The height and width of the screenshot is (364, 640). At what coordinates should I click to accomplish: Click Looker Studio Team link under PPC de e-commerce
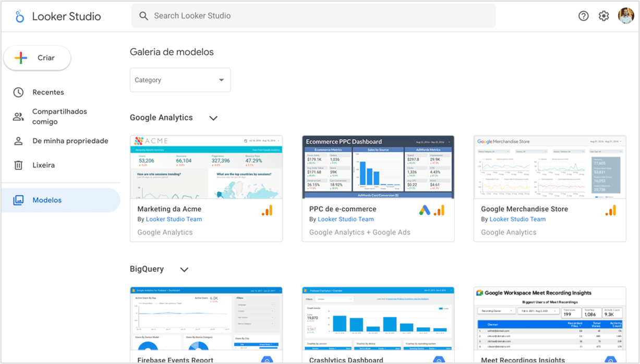pos(345,220)
